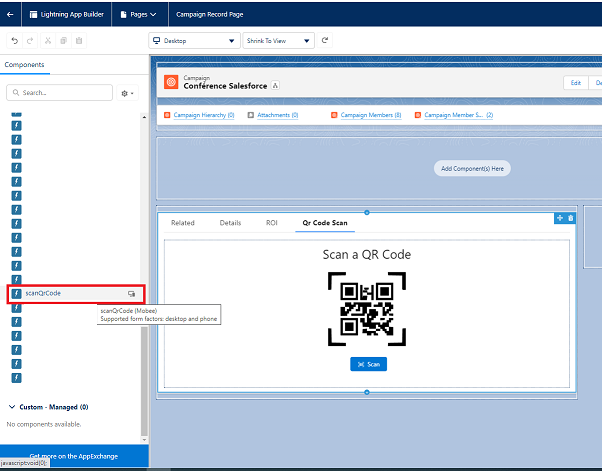Open the Shrink To View dropdown
The width and height of the screenshot is (602, 471).
(278, 40)
